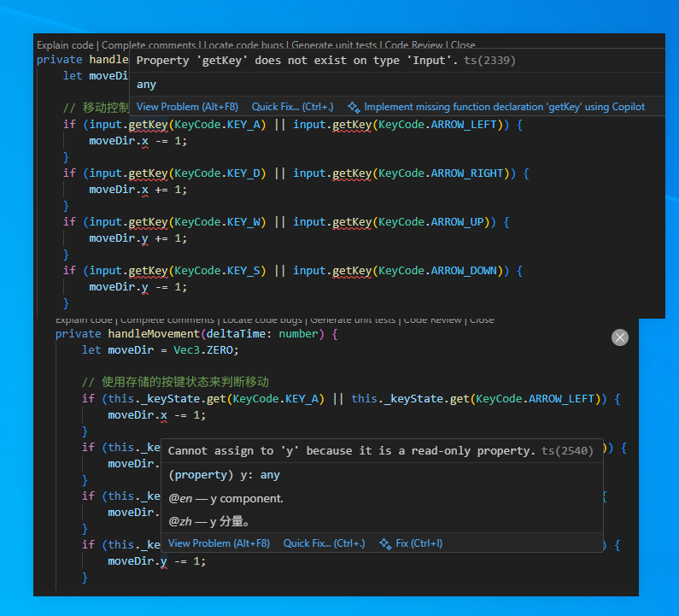679x616 pixels.
Task: Choose Implement missing function declaration 'getKey' using Copilot
Action: [x=504, y=107]
